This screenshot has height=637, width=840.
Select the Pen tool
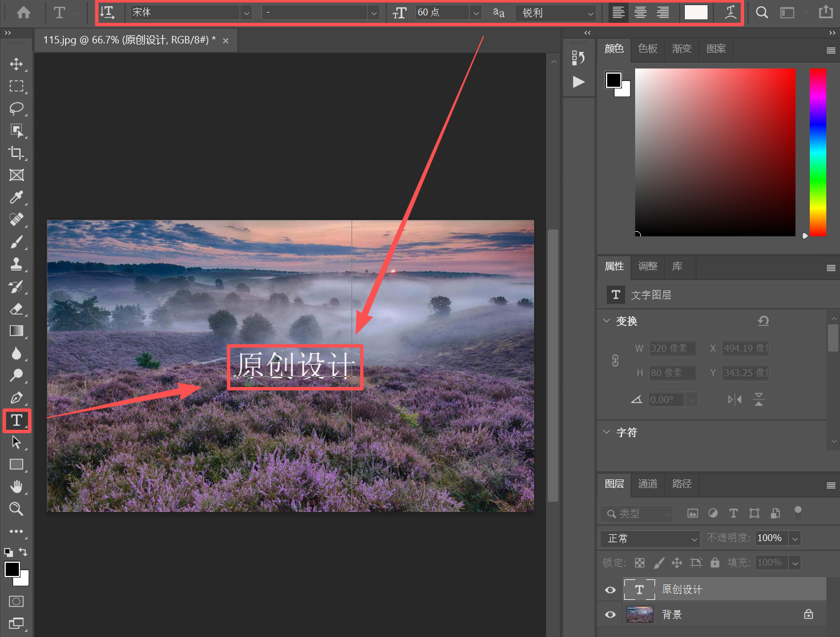[x=17, y=398]
